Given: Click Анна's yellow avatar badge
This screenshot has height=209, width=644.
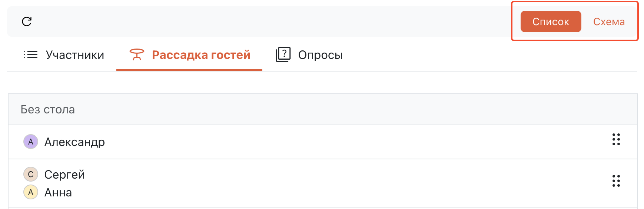Looking at the screenshot, I should pyautogui.click(x=31, y=192).
